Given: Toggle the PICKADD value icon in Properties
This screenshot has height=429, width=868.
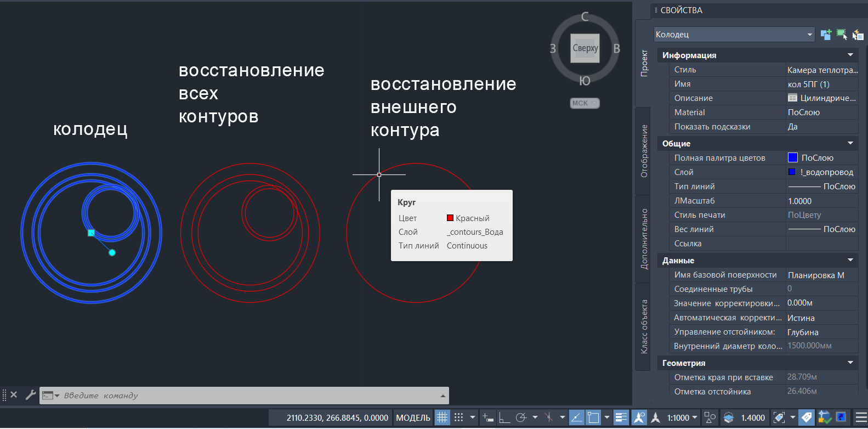Looking at the screenshot, I should (x=826, y=35).
